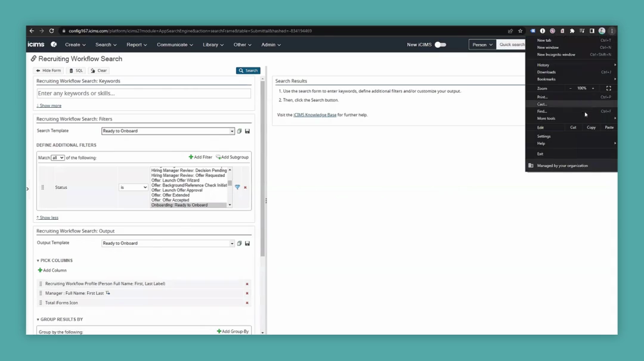Click the keywords or skills input field
Screen dimensions: 644x361
[x=144, y=93]
